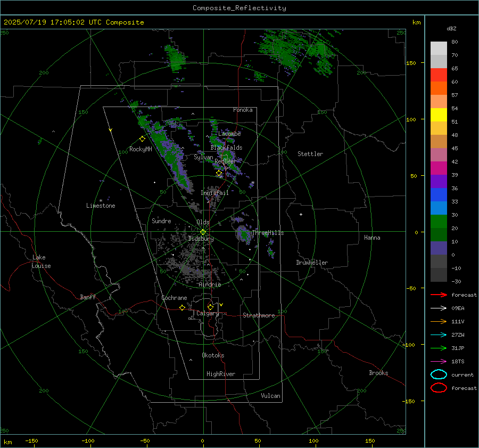Click the Sylvan label
The width and height of the screenshot is (479, 448).
[203, 157]
